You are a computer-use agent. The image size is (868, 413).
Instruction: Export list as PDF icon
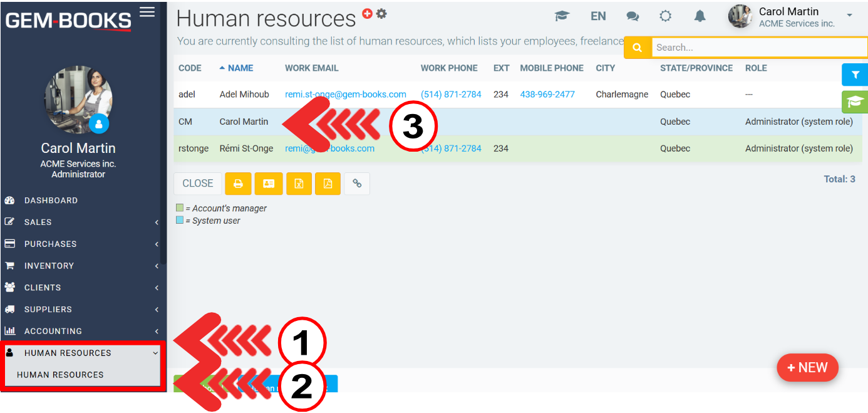(x=328, y=184)
